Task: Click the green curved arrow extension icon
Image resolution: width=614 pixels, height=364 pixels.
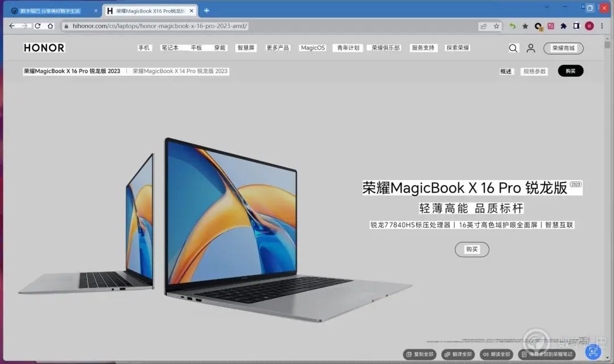Action: (x=512, y=26)
